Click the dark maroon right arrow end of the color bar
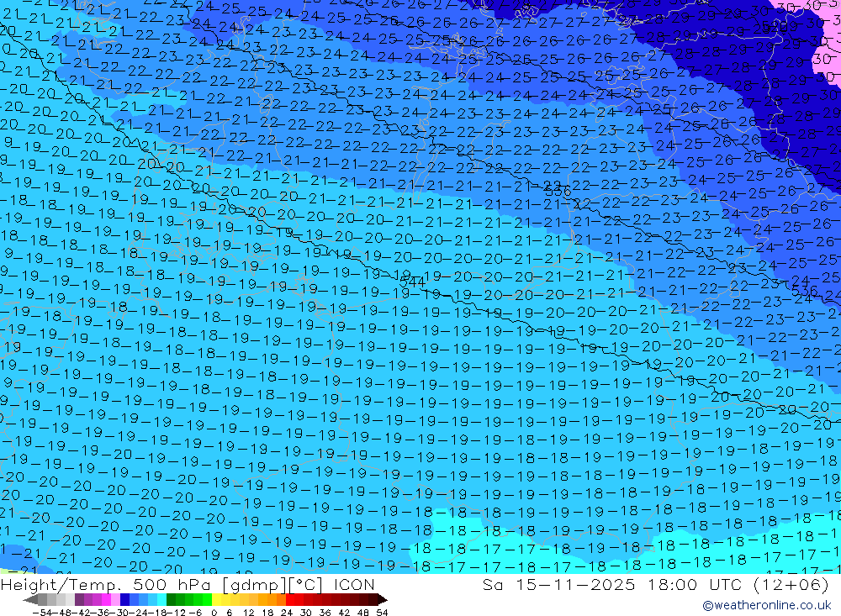841x616 pixels. pos(382,599)
